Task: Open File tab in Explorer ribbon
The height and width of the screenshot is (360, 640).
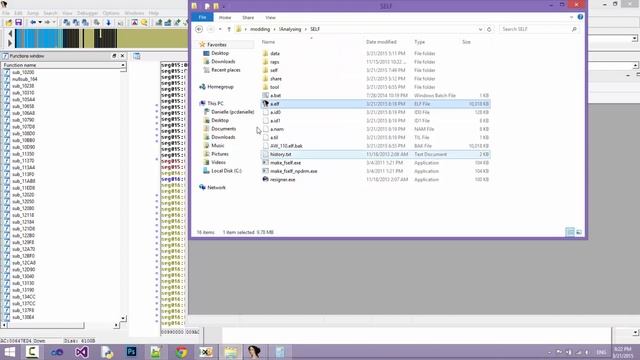Action: 202,18
